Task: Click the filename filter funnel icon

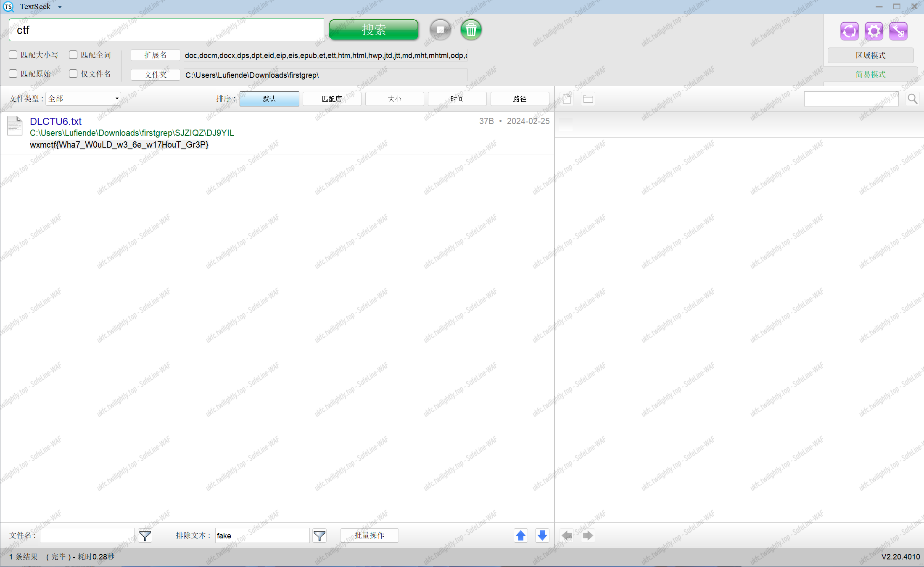Action: [145, 535]
